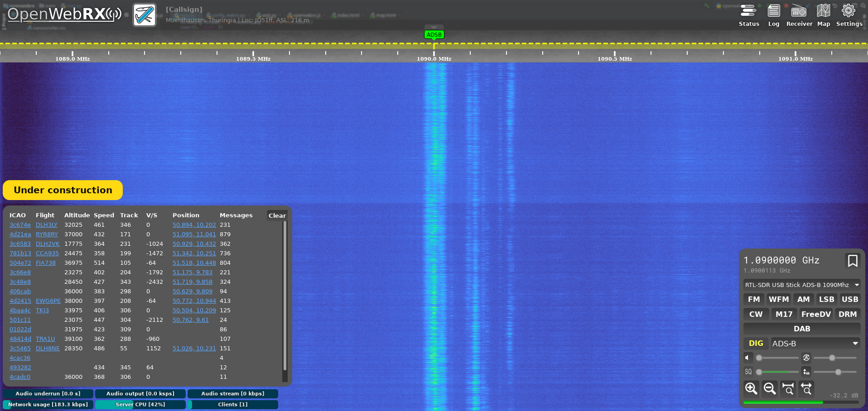Screen dimensions: 868x411
Task: Select AM demodulation mode
Action: [803, 299]
